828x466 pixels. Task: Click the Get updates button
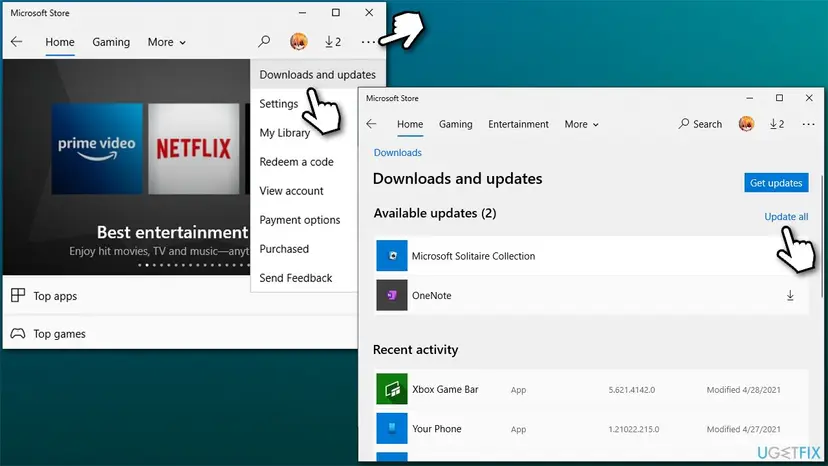776,183
